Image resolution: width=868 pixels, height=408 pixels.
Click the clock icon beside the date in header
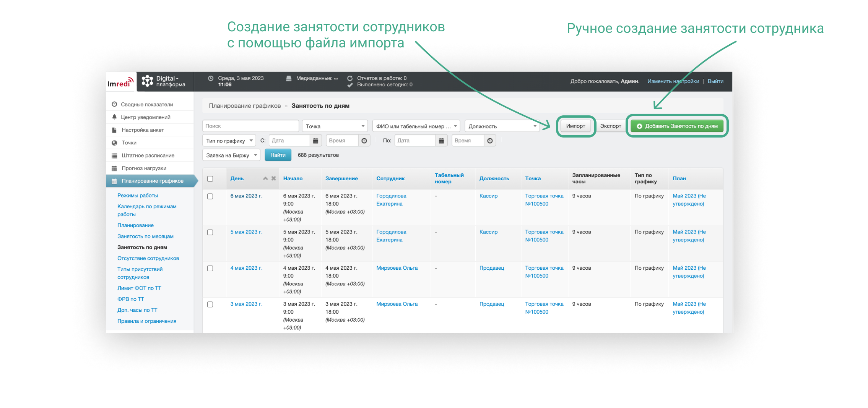tap(211, 78)
